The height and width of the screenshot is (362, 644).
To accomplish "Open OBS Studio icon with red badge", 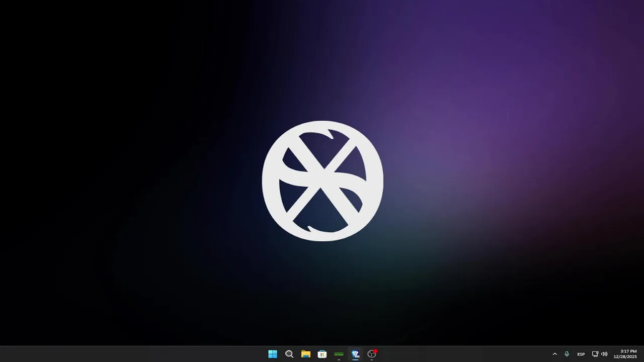I will tap(372, 354).
